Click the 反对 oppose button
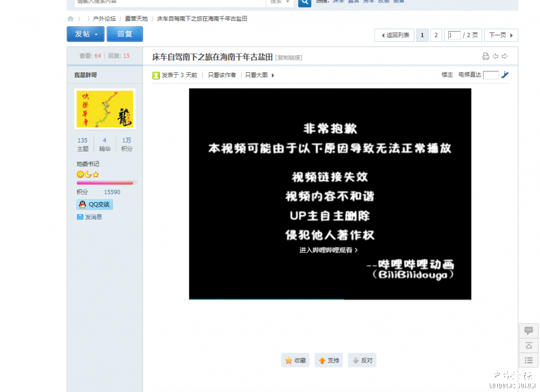The image size is (540, 392). point(362,360)
